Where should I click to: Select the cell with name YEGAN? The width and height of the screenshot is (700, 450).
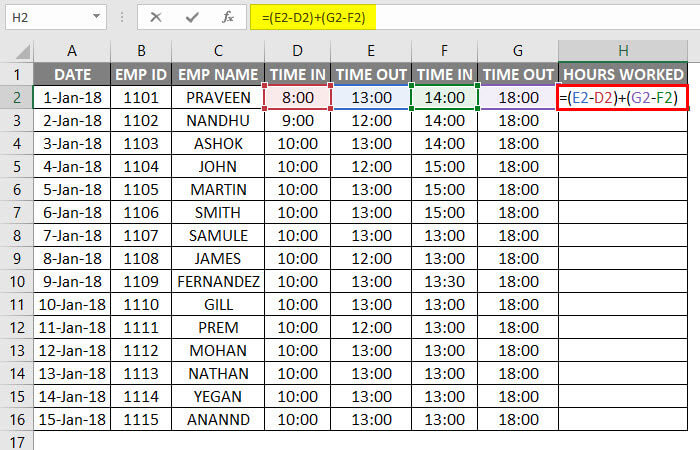218,396
